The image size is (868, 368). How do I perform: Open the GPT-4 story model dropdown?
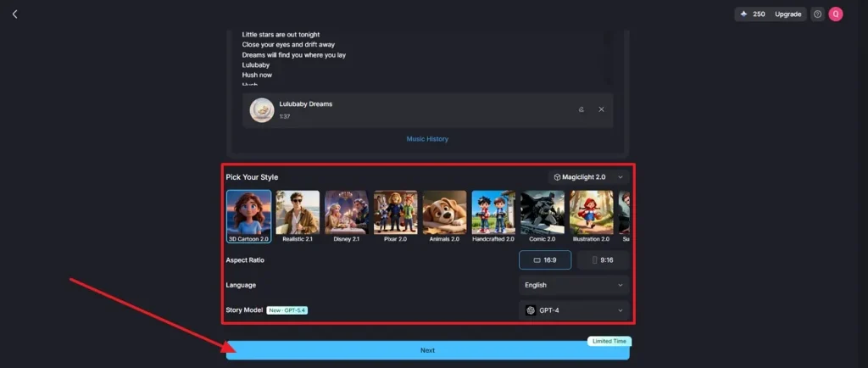coord(574,310)
